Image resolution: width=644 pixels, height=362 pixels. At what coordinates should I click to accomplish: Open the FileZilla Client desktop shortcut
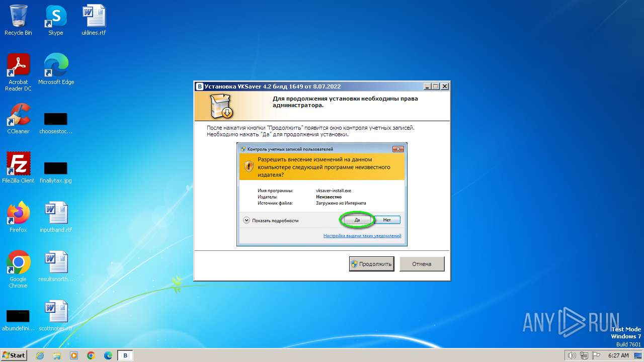click(x=18, y=168)
